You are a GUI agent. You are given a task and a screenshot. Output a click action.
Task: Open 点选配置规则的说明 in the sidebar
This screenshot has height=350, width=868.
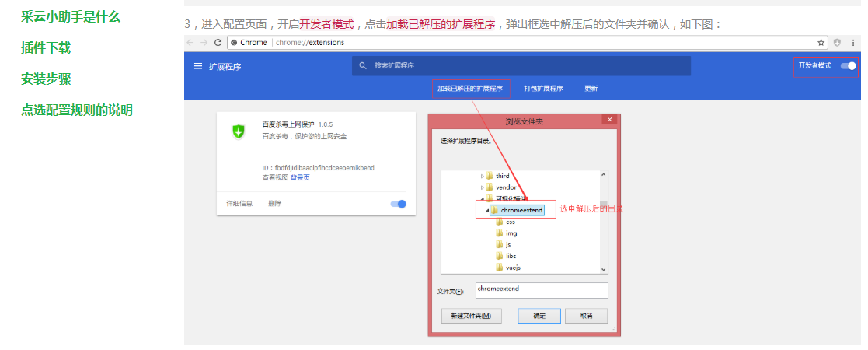(77, 110)
